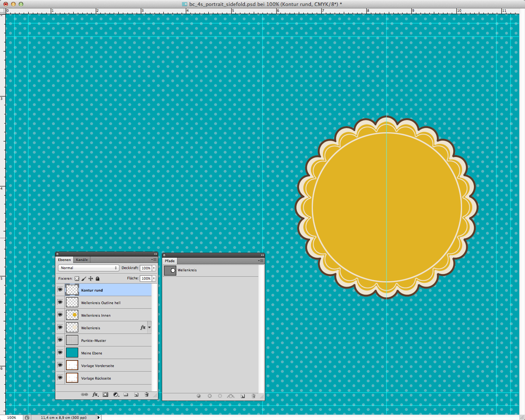This screenshot has height=420, width=525.
Task: Create a new adjustment layer from the half-circle icon
Action: (116, 395)
